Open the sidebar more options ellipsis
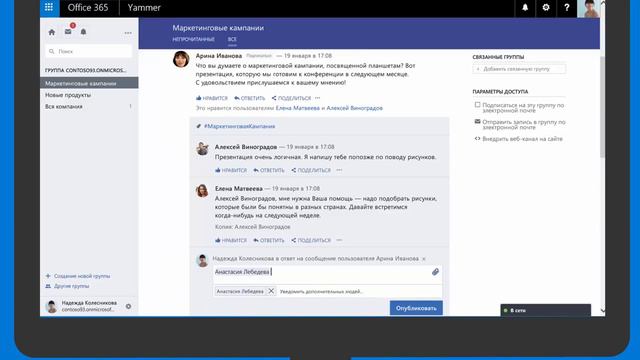This screenshot has height=360, width=640. pos(128,33)
